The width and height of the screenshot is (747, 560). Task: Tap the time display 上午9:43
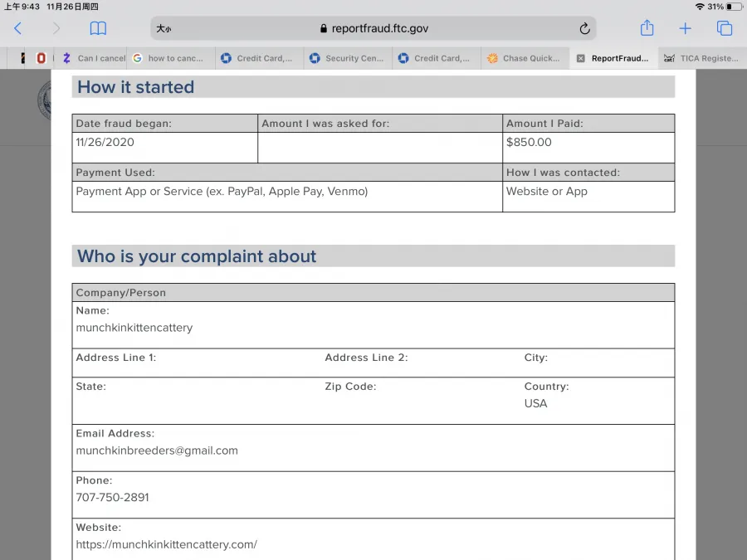22,7
